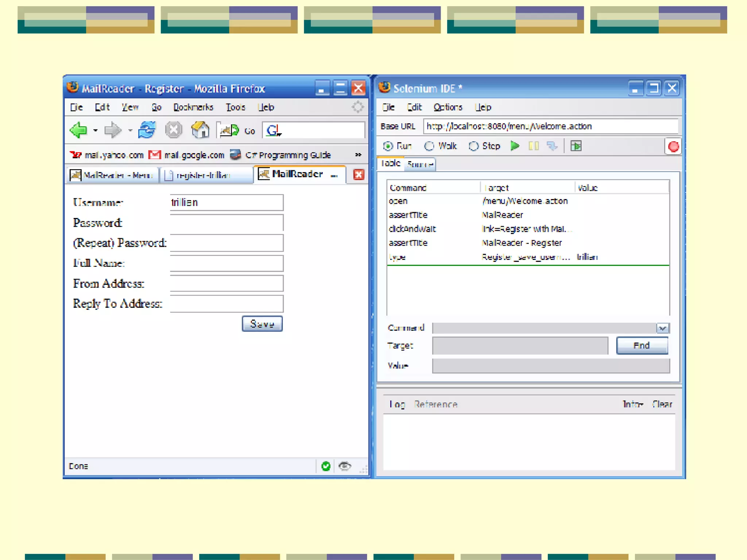Switch to the Source tab
Screen dimensions: 747x560
(x=420, y=164)
